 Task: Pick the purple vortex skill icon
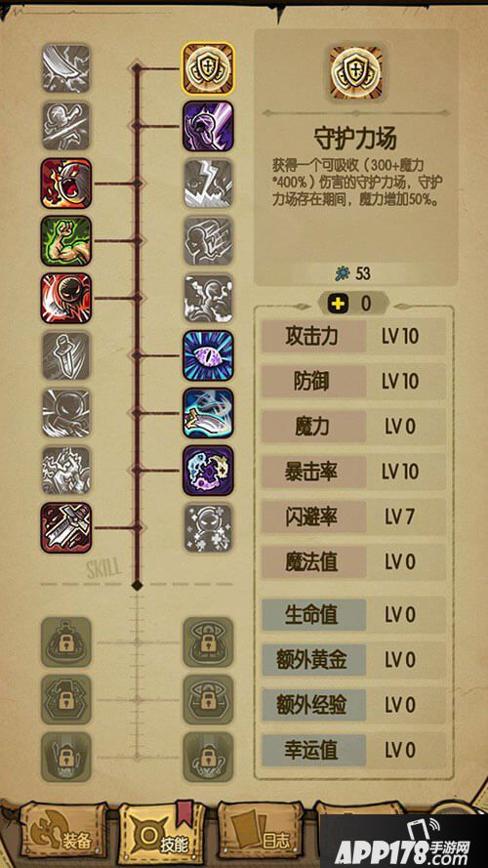point(208,471)
